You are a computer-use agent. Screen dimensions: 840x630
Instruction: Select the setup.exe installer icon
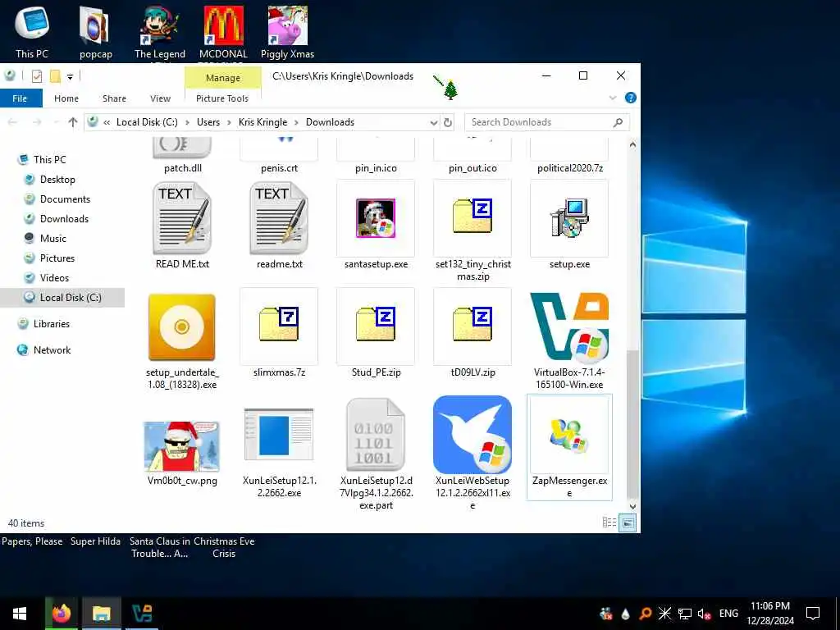point(569,218)
